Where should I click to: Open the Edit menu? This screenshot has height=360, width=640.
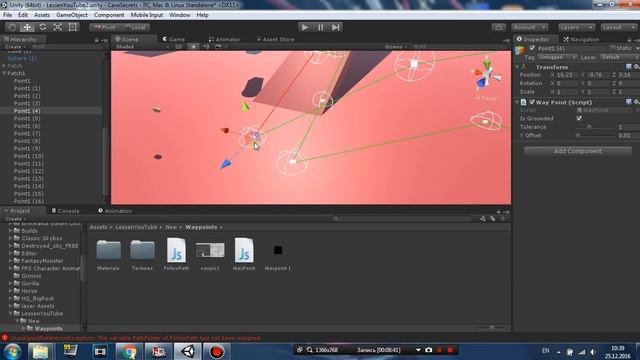tap(23, 15)
